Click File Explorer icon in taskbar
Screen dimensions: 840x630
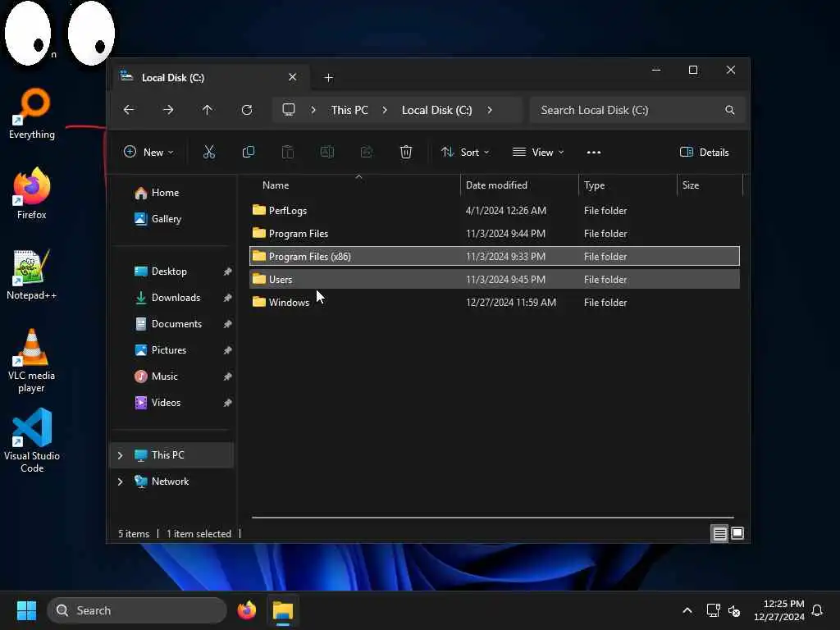283,610
